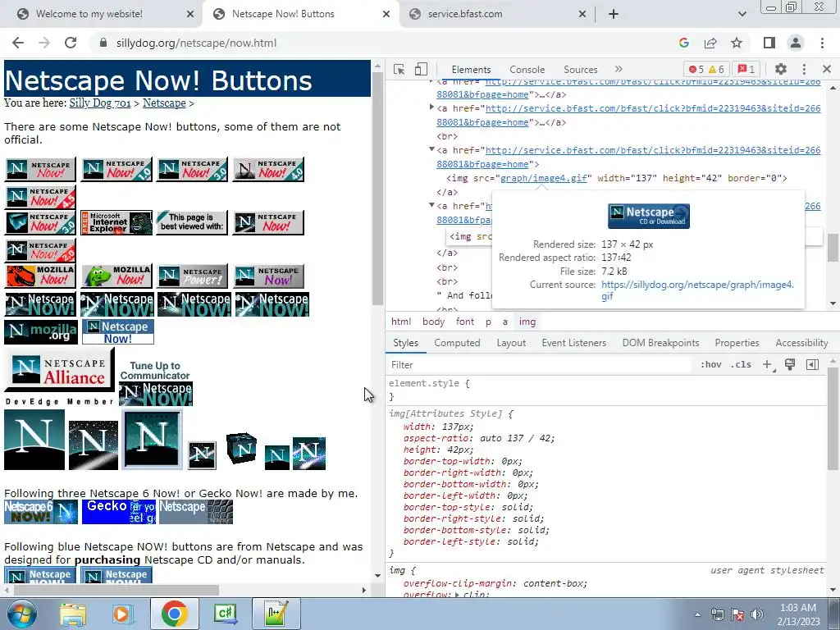Open DevTools settings gear
This screenshot has height=630, width=840.
[781, 69]
